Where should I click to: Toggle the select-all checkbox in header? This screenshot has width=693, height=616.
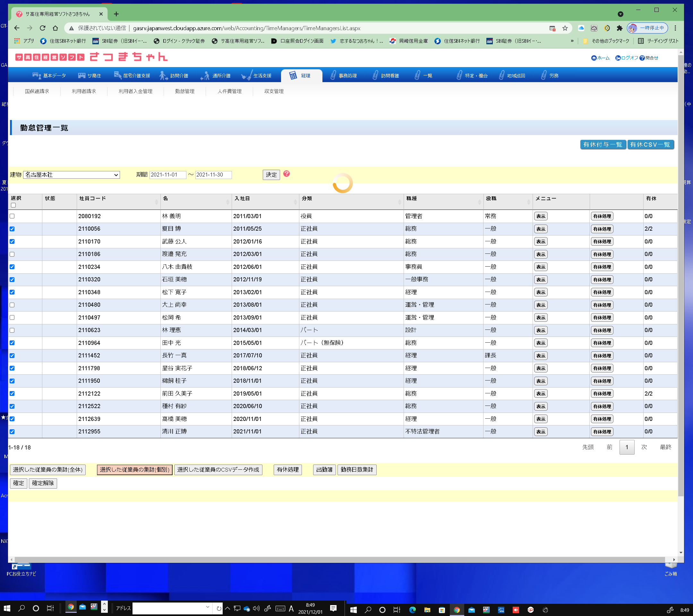point(13,205)
